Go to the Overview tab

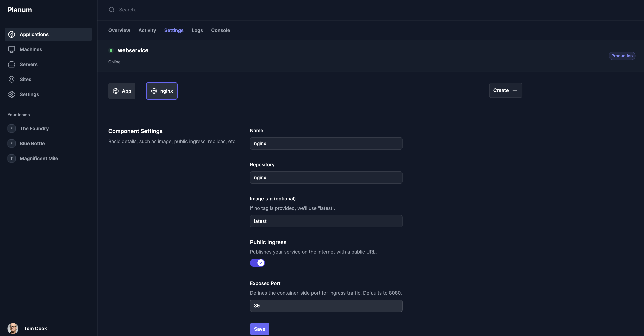click(x=119, y=30)
